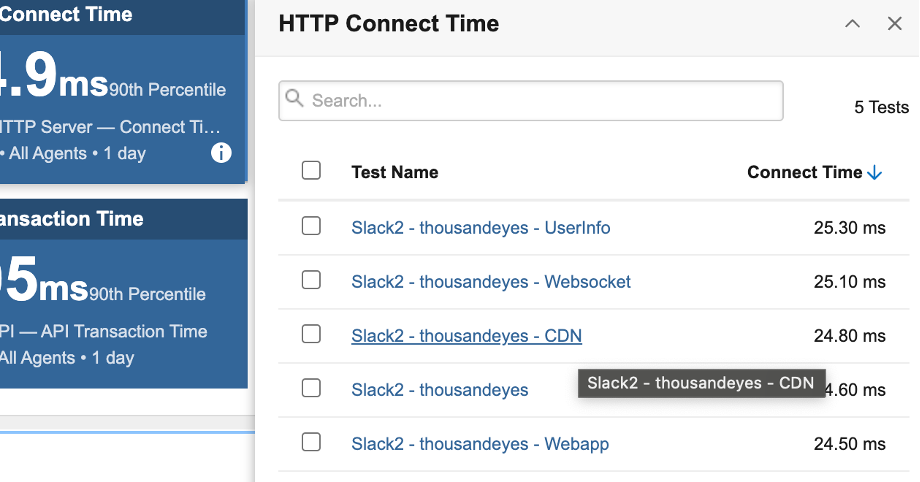The image size is (920, 482).
Task: Click the HTTP Connect Time panel title
Action: click(x=388, y=23)
